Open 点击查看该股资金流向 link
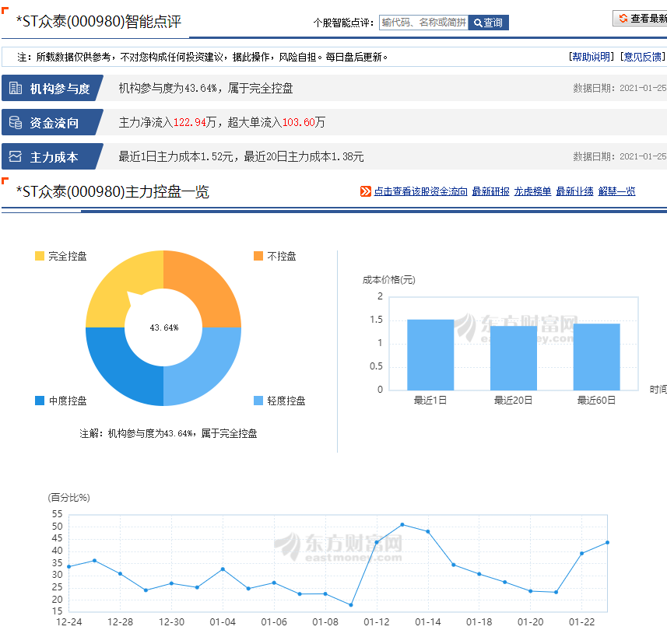The width and height of the screenshot is (667, 644). [x=420, y=191]
